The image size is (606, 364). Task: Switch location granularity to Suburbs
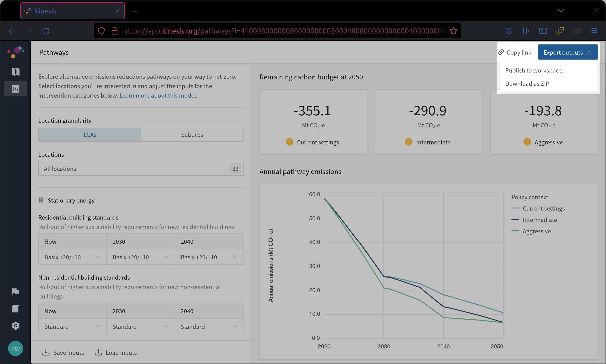point(192,134)
